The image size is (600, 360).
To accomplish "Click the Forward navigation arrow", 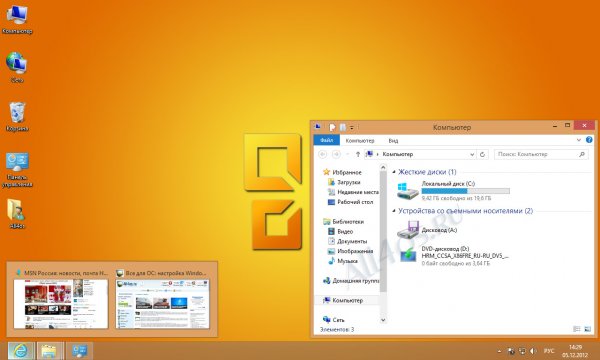I will click(x=336, y=154).
